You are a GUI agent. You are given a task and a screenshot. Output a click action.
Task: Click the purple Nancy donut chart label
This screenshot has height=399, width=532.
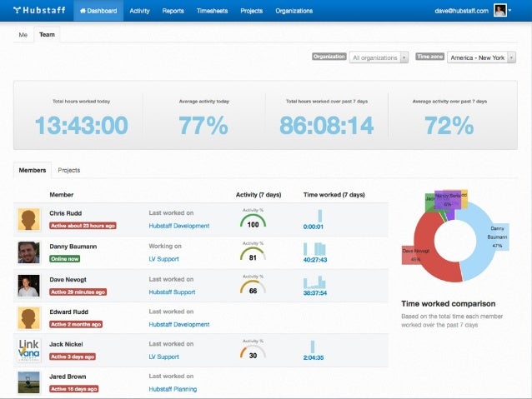[448, 200]
